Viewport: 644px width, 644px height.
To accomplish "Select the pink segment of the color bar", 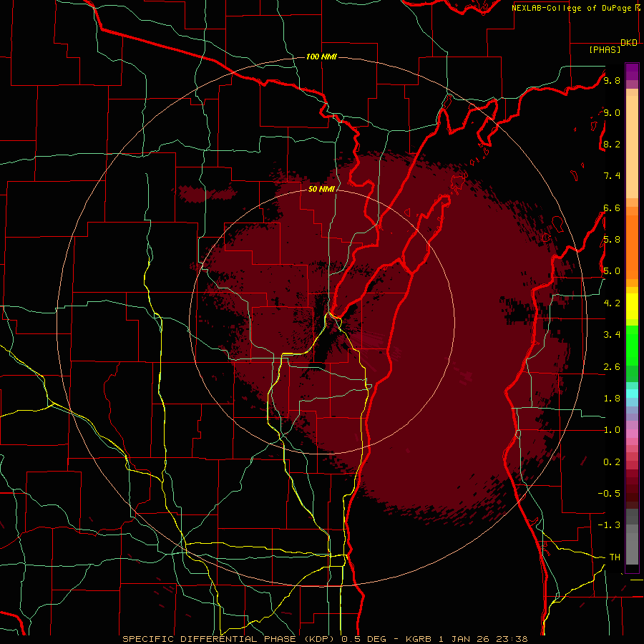I will click(x=632, y=434).
